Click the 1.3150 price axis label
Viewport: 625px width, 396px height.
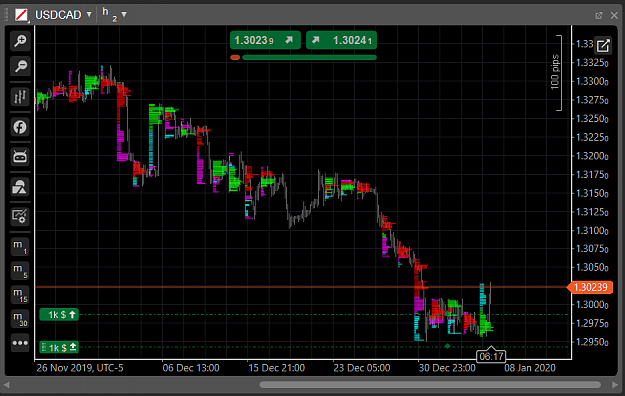[x=592, y=193]
